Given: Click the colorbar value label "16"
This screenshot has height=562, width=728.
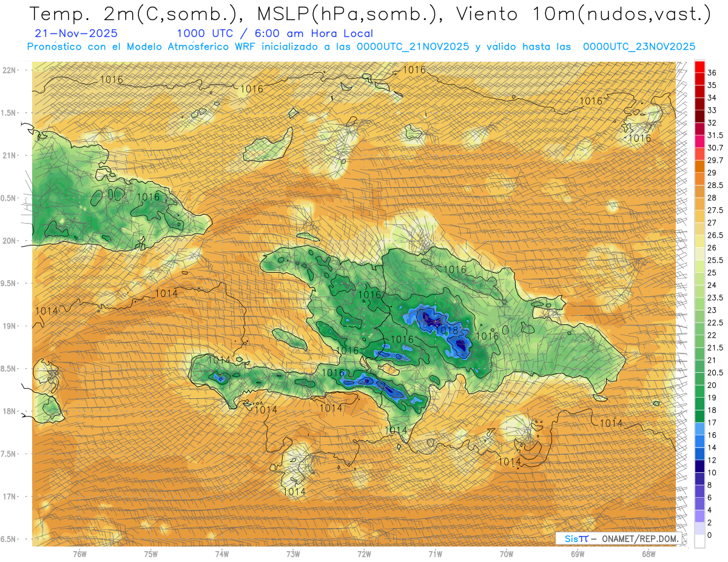Looking at the screenshot, I should click(x=712, y=435).
